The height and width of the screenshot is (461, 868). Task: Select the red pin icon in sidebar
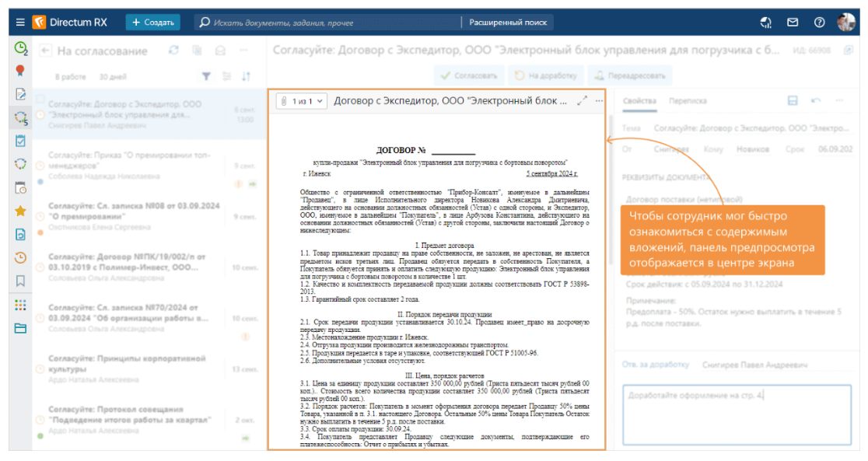pyautogui.click(x=20, y=71)
